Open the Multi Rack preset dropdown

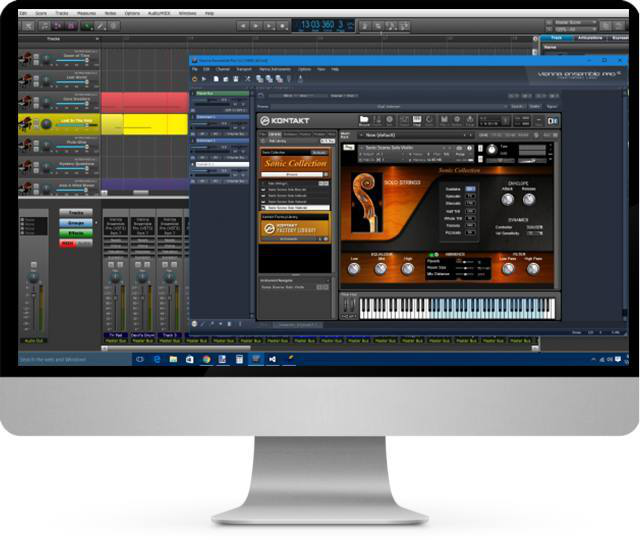click(413, 135)
